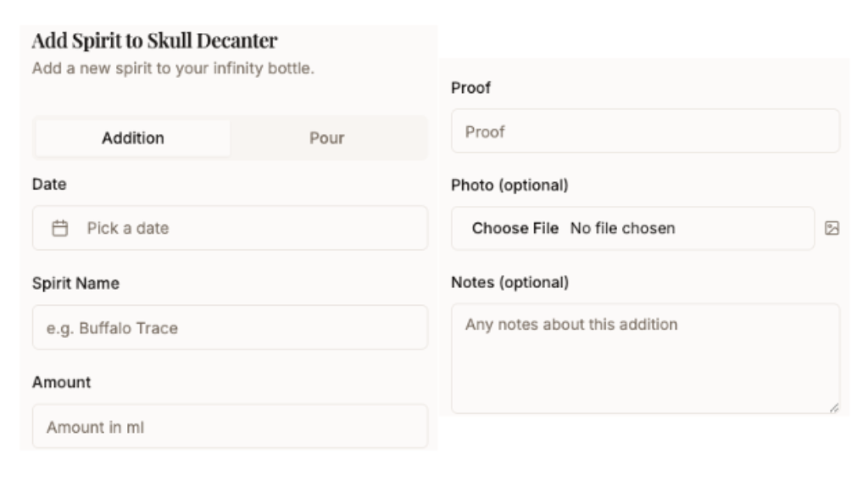Select the Addition tab
Screen dimensions: 868x488
pyautogui.click(x=133, y=138)
